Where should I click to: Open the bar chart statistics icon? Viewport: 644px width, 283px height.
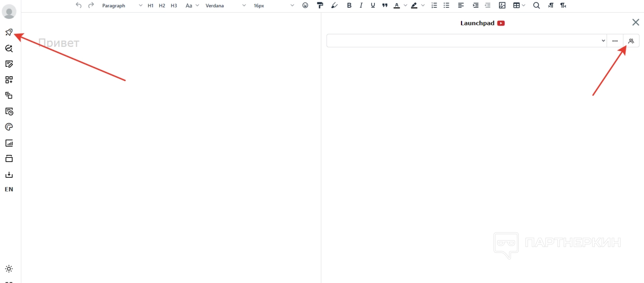click(9, 143)
